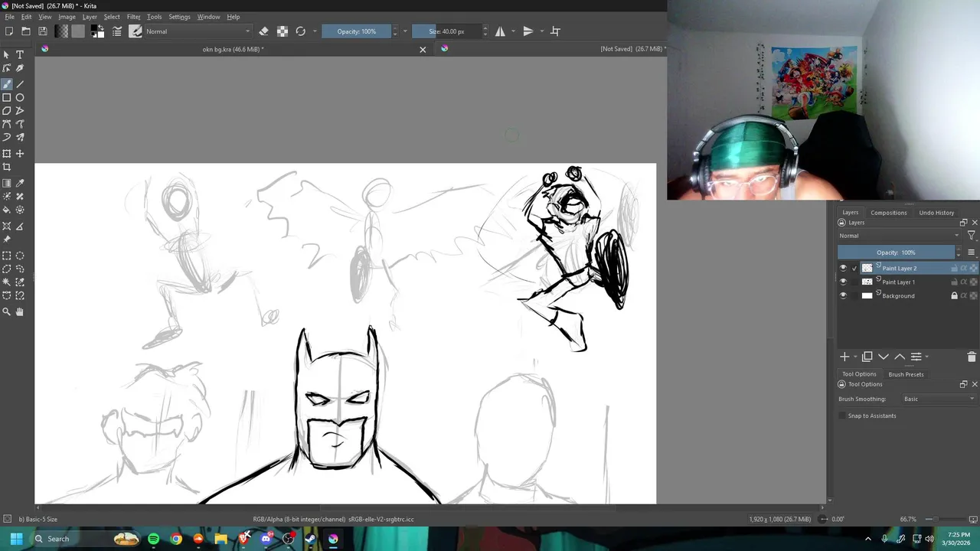Switch to Compositions tab

tap(888, 213)
